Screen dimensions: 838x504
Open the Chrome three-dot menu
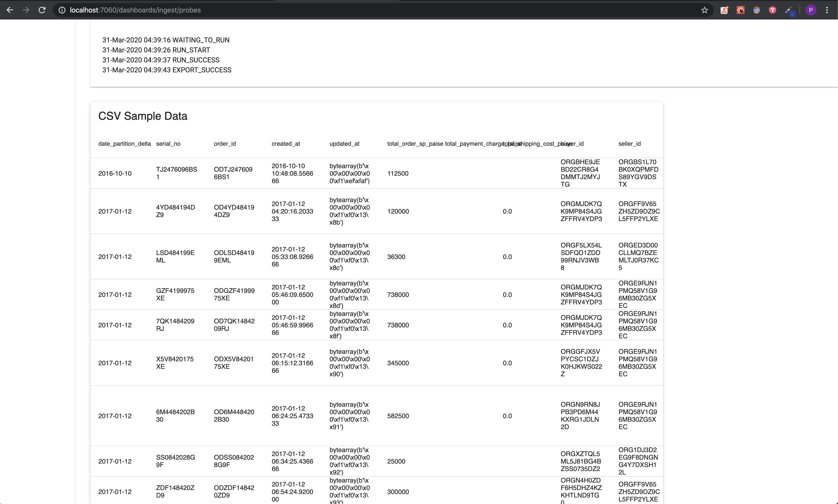pos(827,10)
